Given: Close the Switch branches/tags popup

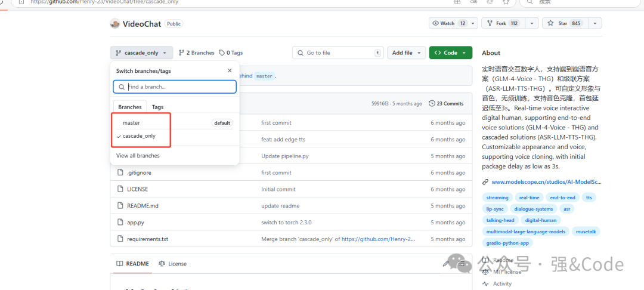Looking at the screenshot, I should pos(230,70).
